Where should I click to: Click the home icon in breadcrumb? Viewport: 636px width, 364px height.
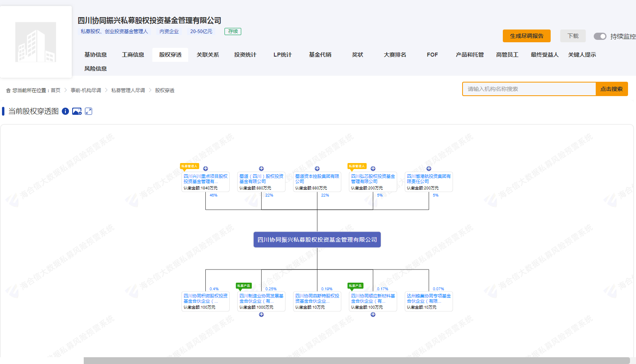[8, 91]
